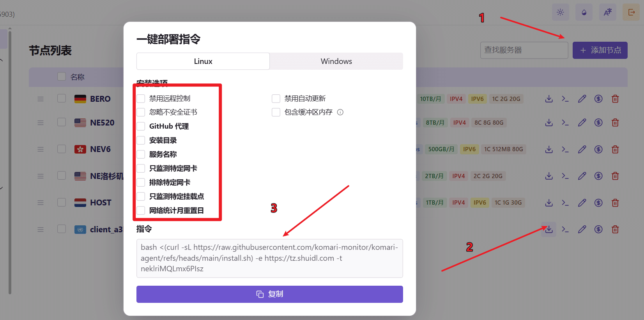Open the billing dollar icon for client_a3

click(598, 230)
